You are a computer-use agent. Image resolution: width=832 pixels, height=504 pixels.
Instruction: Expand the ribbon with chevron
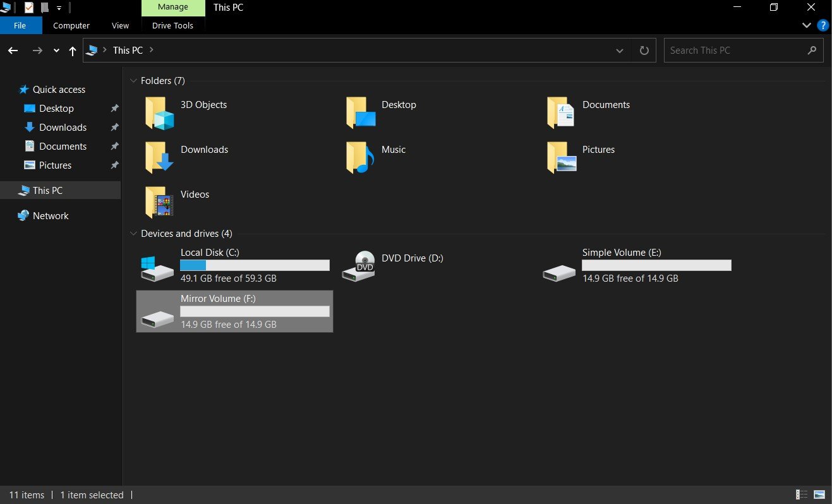click(807, 25)
